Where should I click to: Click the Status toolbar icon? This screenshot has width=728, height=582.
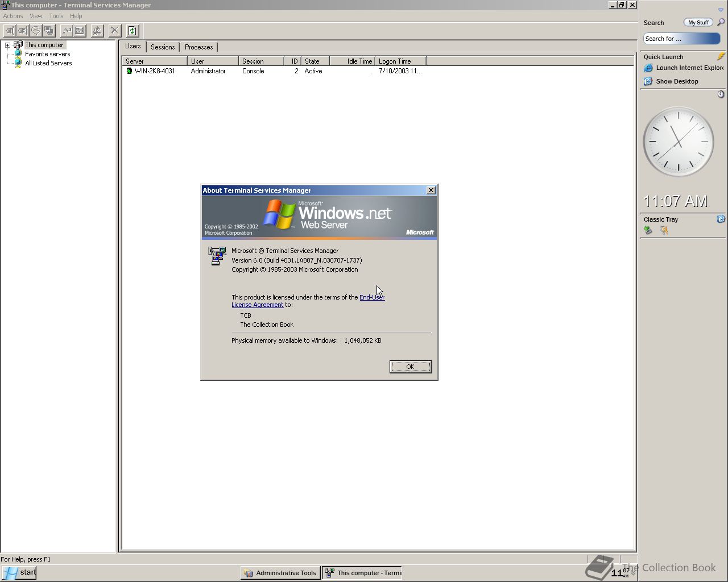click(80, 31)
